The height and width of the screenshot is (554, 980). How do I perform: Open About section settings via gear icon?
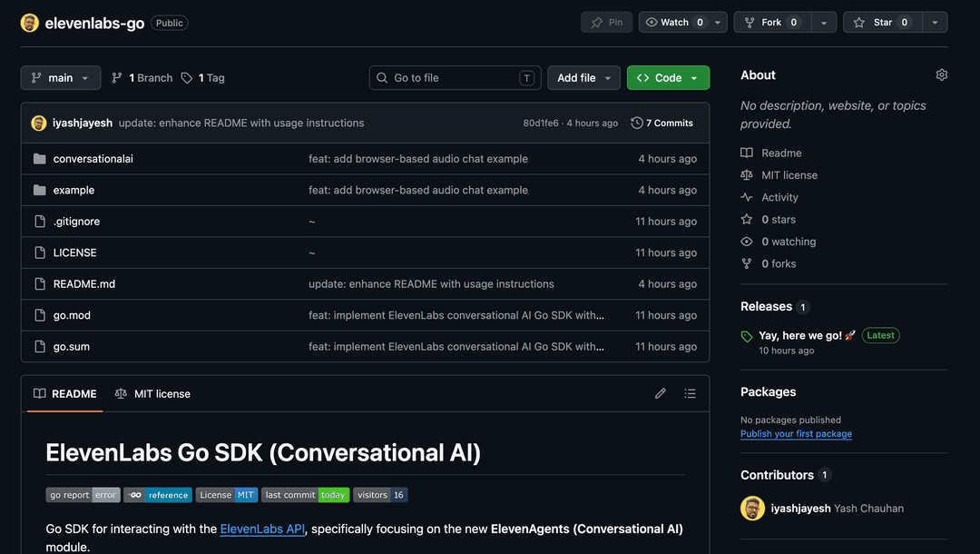tap(941, 74)
